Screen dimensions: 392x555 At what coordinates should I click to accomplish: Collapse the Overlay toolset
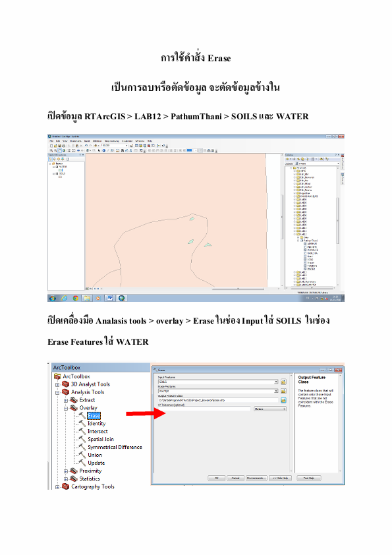pyautogui.click(x=66, y=408)
